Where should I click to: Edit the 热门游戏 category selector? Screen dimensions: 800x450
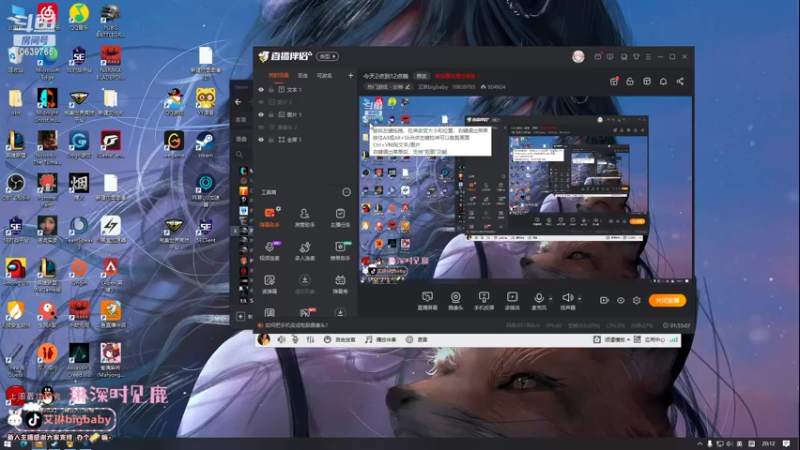click(388, 87)
